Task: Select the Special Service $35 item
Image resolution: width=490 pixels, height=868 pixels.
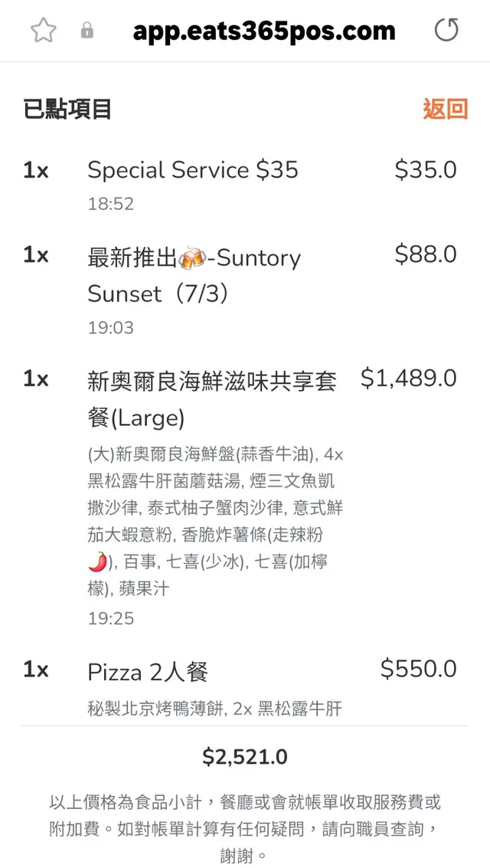Action: tap(192, 170)
